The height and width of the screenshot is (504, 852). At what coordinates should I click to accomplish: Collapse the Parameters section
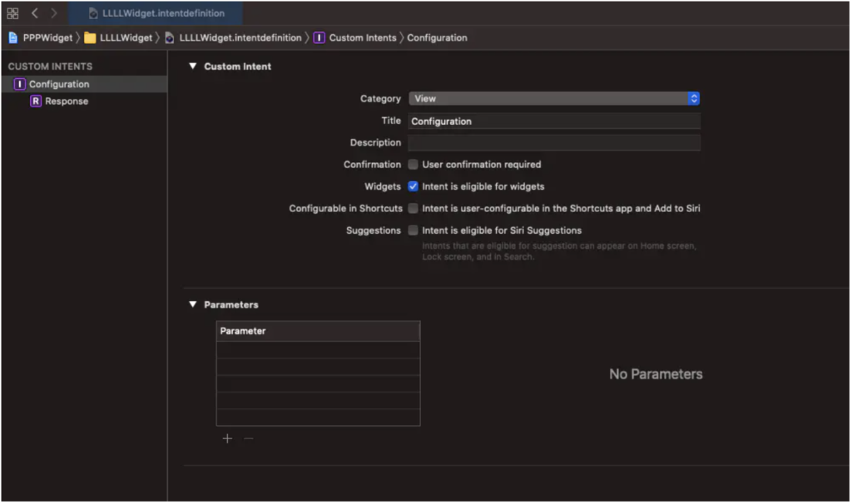tap(192, 304)
